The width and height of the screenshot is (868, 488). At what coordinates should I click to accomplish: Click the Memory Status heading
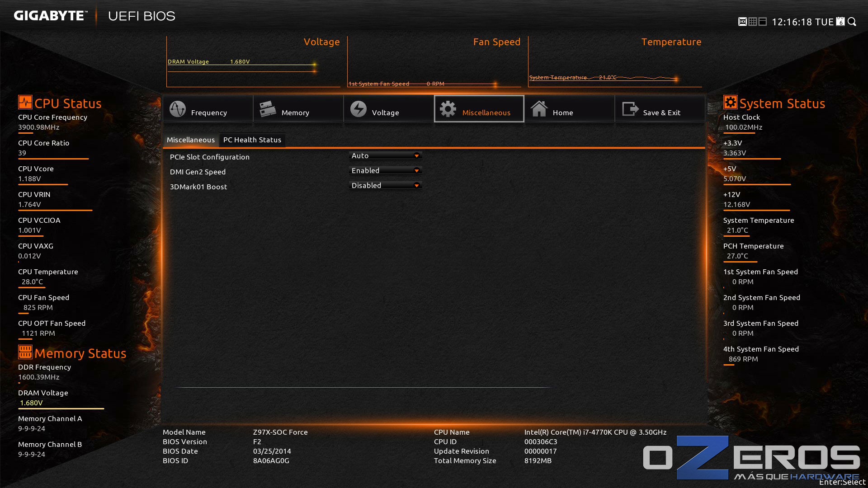point(80,353)
